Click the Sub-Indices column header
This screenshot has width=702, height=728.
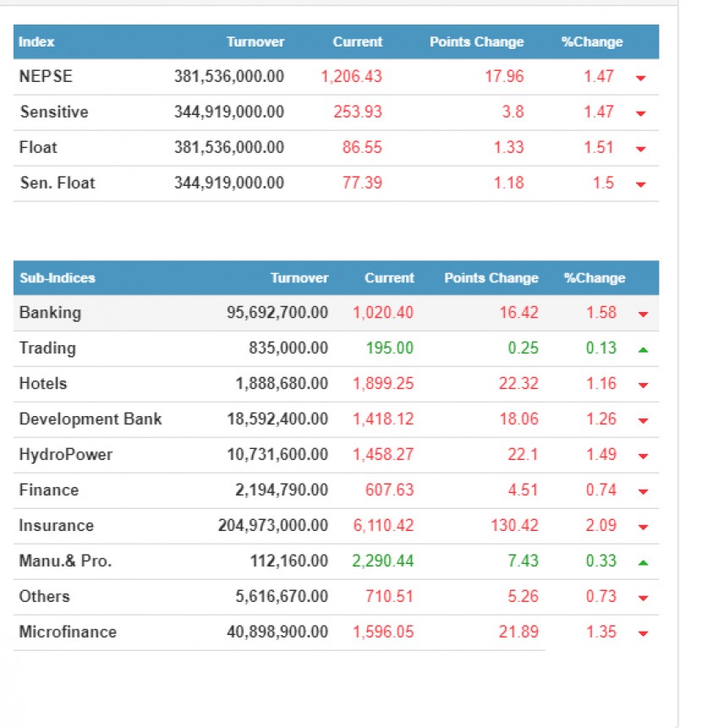click(x=57, y=278)
